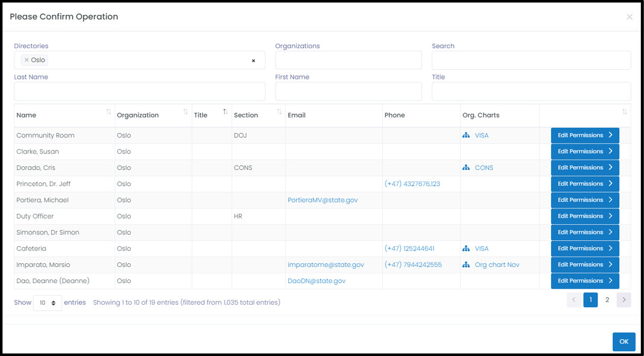This screenshot has height=356, width=644.
Task: Click org chart icon in Cafeteria row
Action: pyautogui.click(x=466, y=249)
